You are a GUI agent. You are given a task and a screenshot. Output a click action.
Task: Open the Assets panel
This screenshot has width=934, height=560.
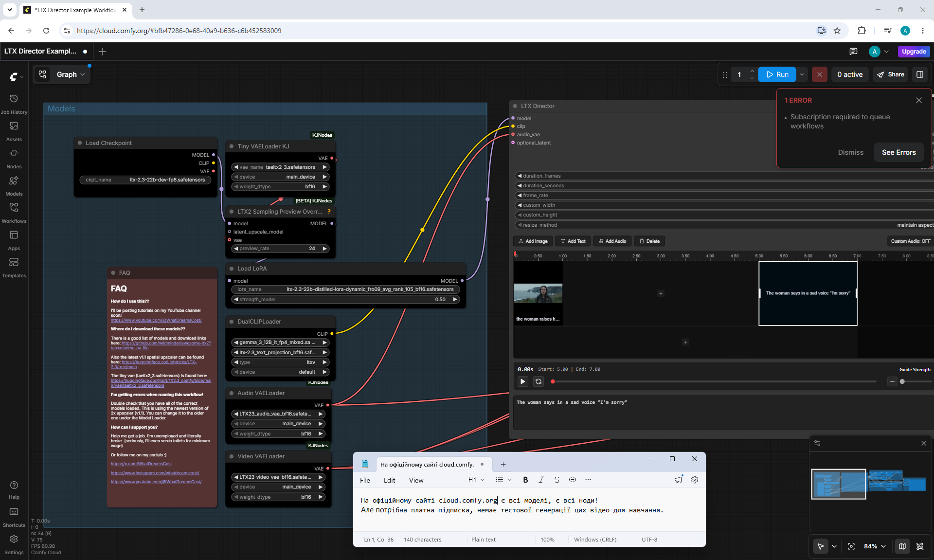coord(14,131)
